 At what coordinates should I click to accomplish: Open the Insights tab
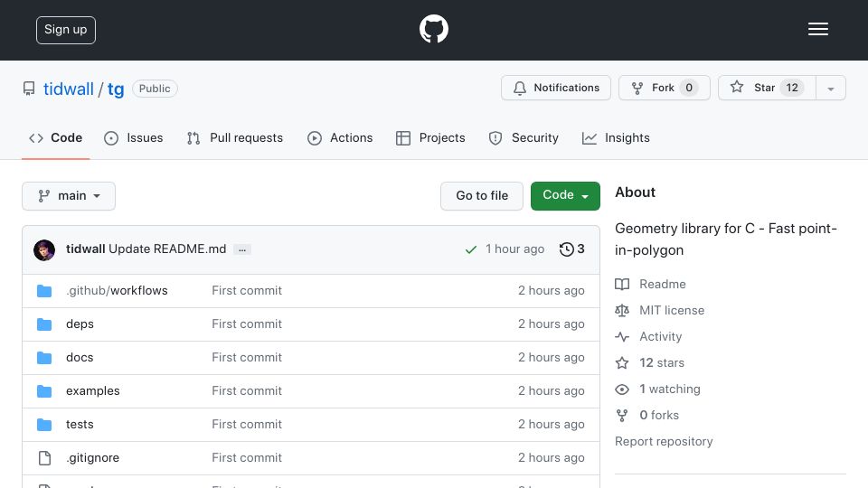616,137
